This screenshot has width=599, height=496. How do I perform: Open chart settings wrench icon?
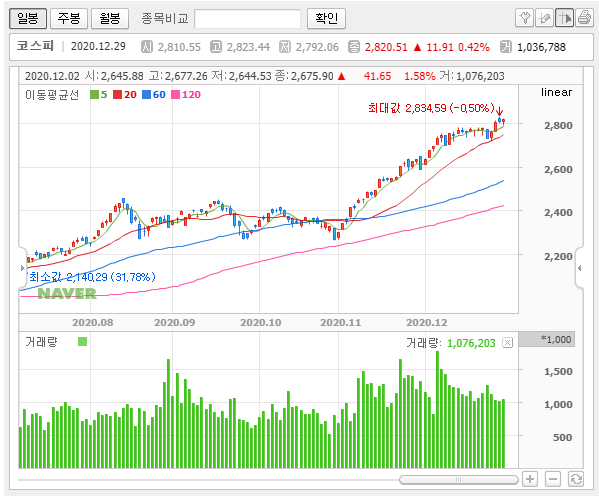pyautogui.click(x=524, y=18)
